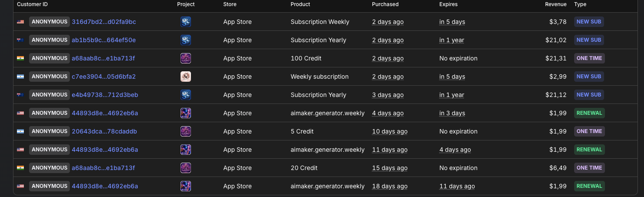Click ONE TIME badge on the $21,31 row
This screenshot has width=644, height=197.
(589, 58)
